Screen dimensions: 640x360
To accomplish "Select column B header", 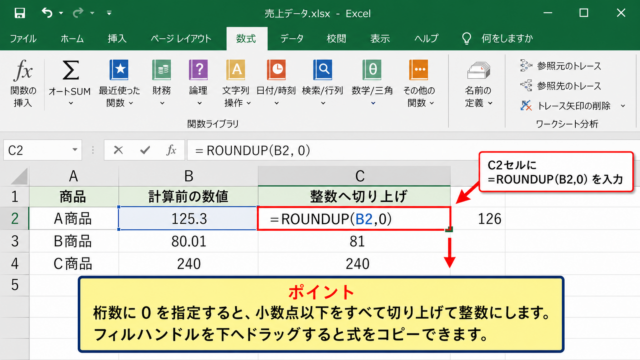I will (188, 176).
